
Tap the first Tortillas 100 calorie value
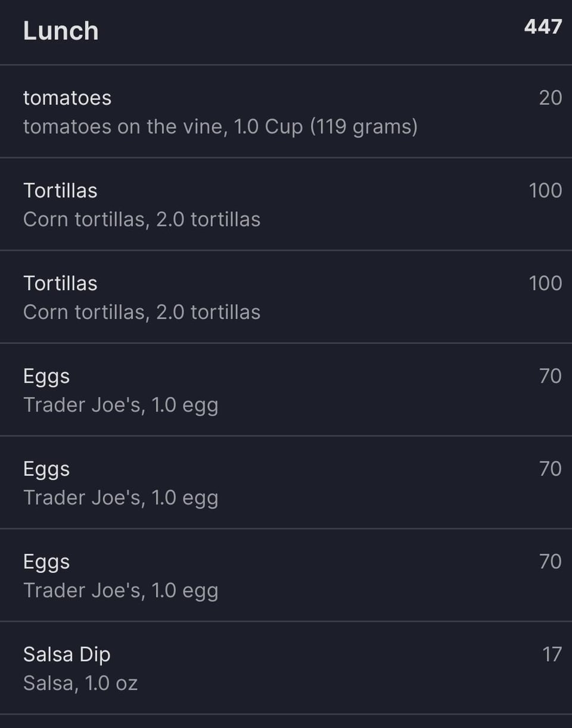click(x=545, y=191)
